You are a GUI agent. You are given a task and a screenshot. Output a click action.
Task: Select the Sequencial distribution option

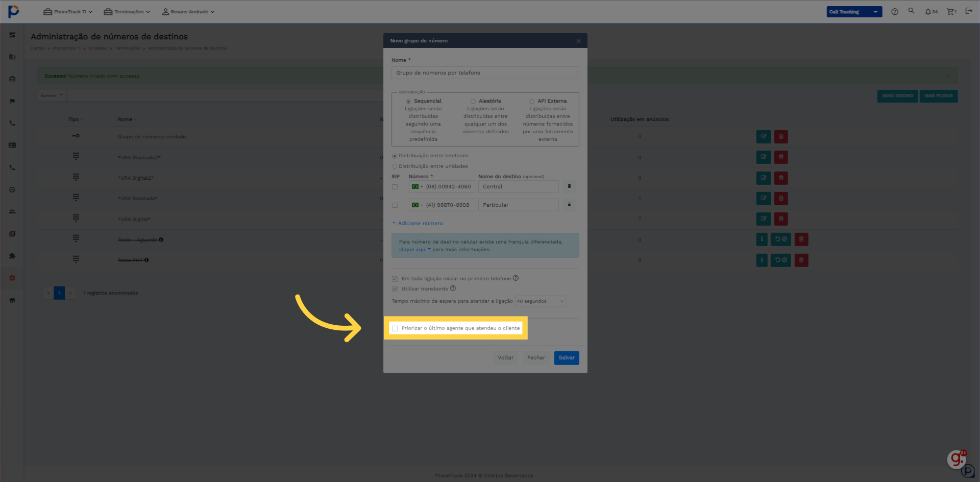click(408, 101)
